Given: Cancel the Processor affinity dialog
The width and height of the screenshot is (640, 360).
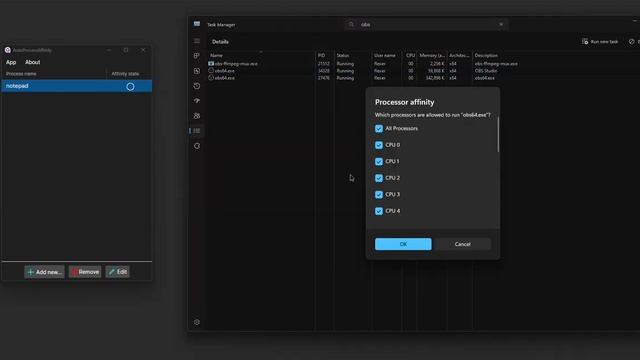Looking at the screenshot, I should tap(462, 244).
